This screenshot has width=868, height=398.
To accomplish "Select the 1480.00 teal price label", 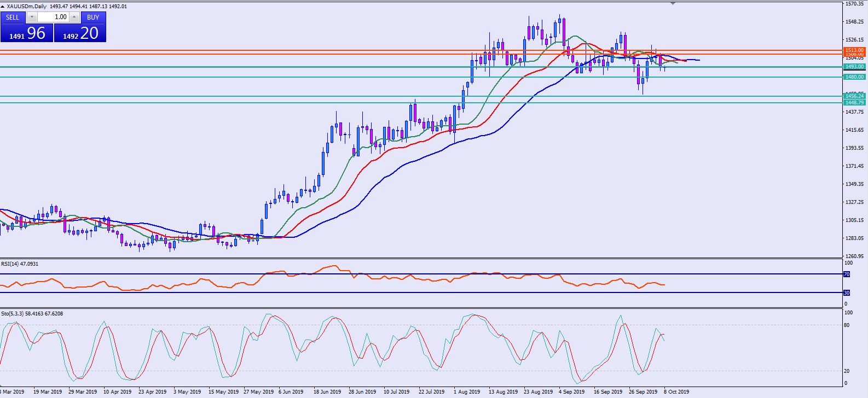I will coord(854,77).
